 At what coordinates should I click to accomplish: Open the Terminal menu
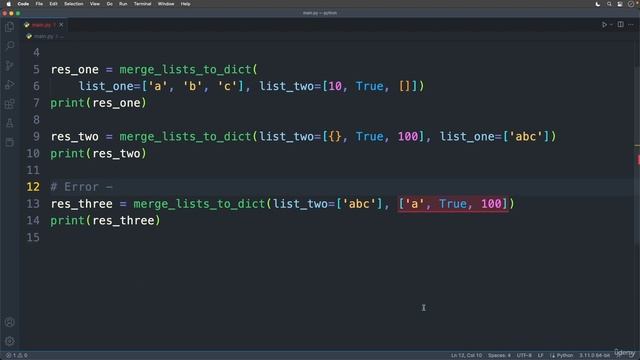[x=142, y=4]
